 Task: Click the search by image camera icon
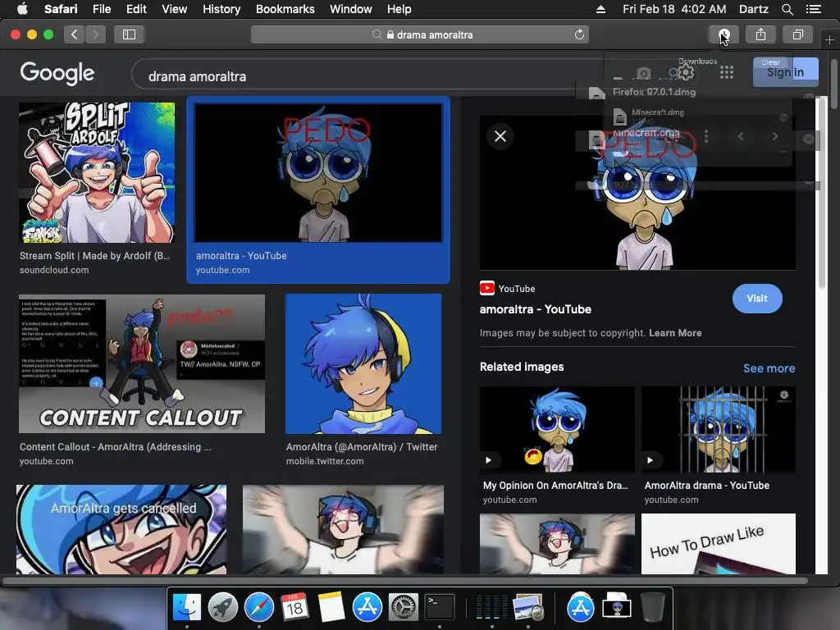coord(643,73)
